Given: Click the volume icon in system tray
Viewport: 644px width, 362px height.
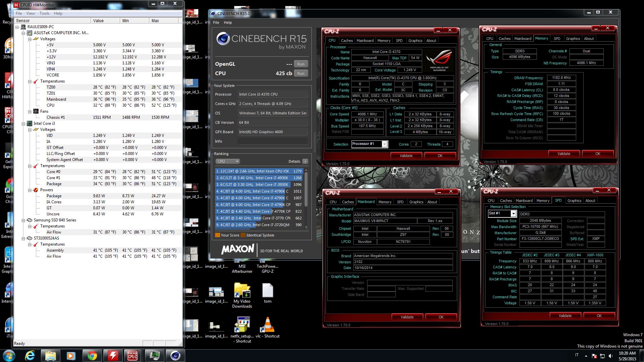Looking at the screenshot, I should coord(610,356).
